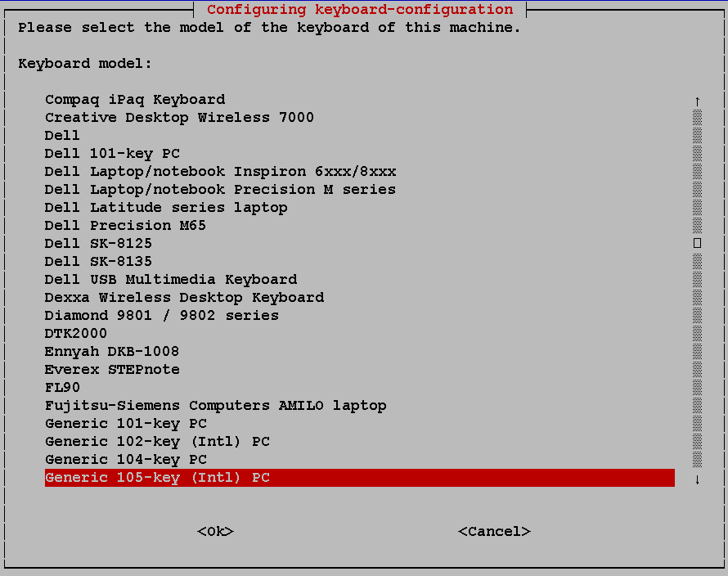
Task: Select Generic 104-key PC option
Action: point(126,459)
